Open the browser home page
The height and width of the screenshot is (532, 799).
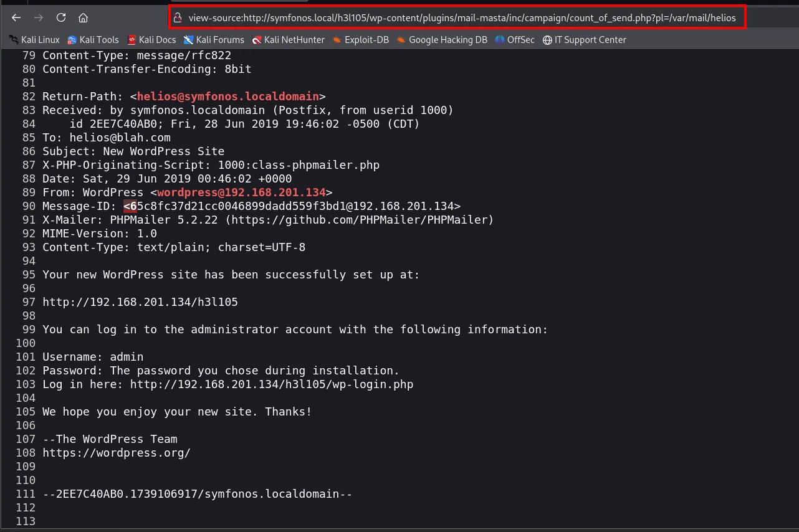click(x=83, y=17)
